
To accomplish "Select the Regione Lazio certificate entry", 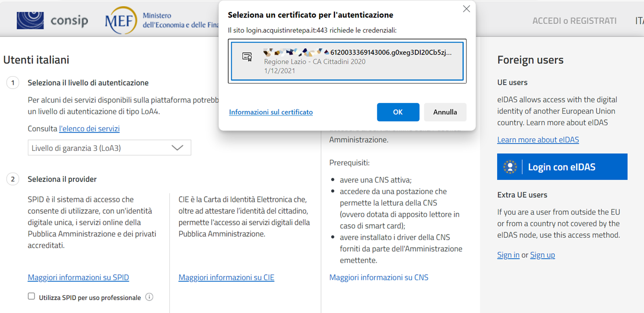I will pos(347,61).
